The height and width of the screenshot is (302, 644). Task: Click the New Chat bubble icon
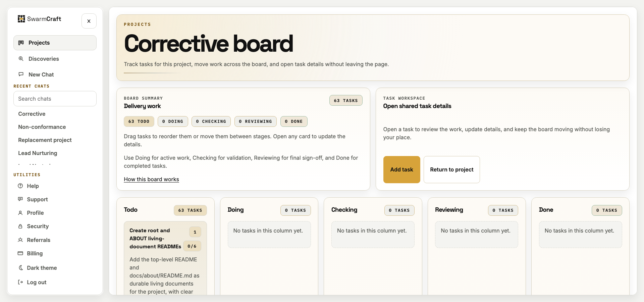tap(21, 74)
